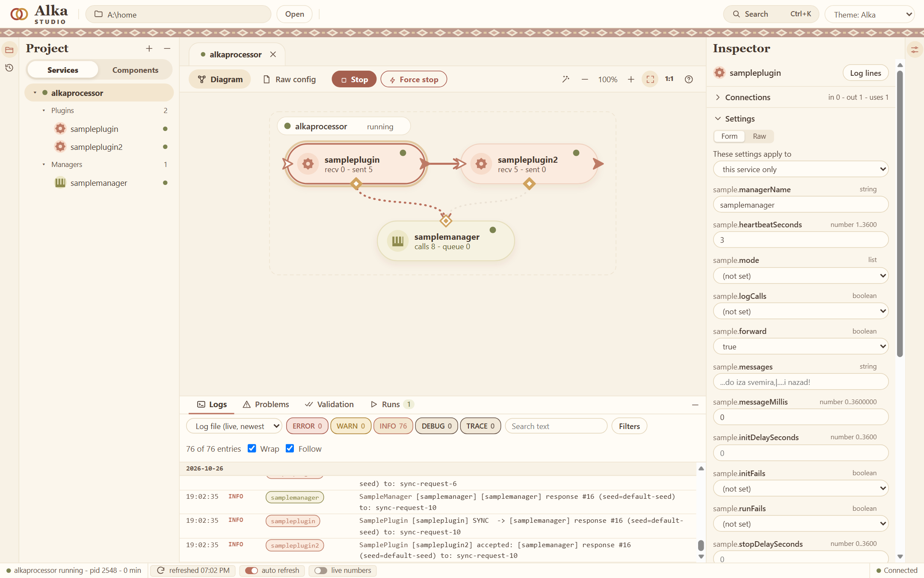Click the Inspector vertical scrollbar

(900, 214)
